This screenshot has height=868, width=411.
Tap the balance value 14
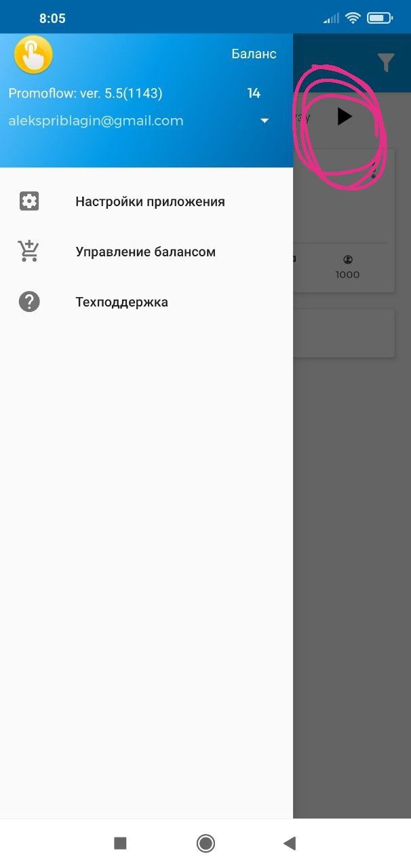[x=254, y=93]
